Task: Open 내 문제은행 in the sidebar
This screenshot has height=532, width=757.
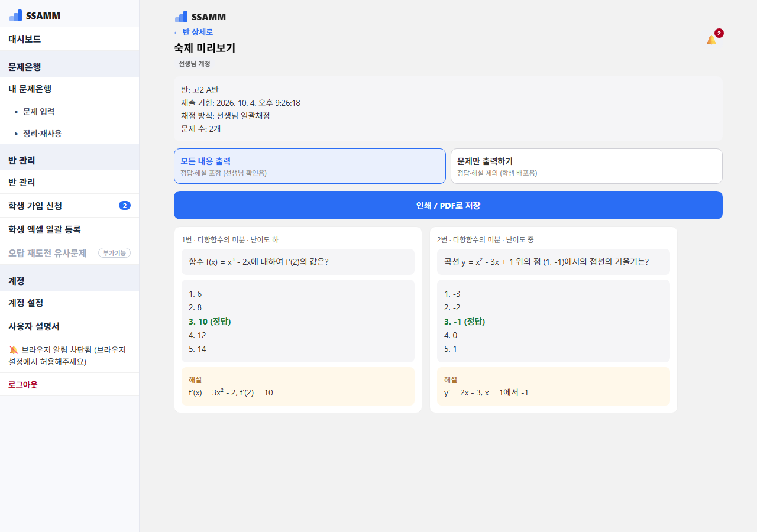Action: click(x=69, y=89)
